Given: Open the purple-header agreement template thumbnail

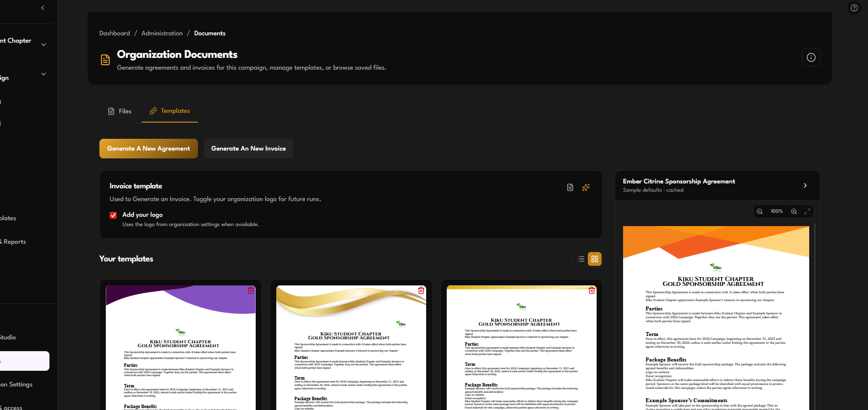Looking at the screenshot, I should (181, 348).
